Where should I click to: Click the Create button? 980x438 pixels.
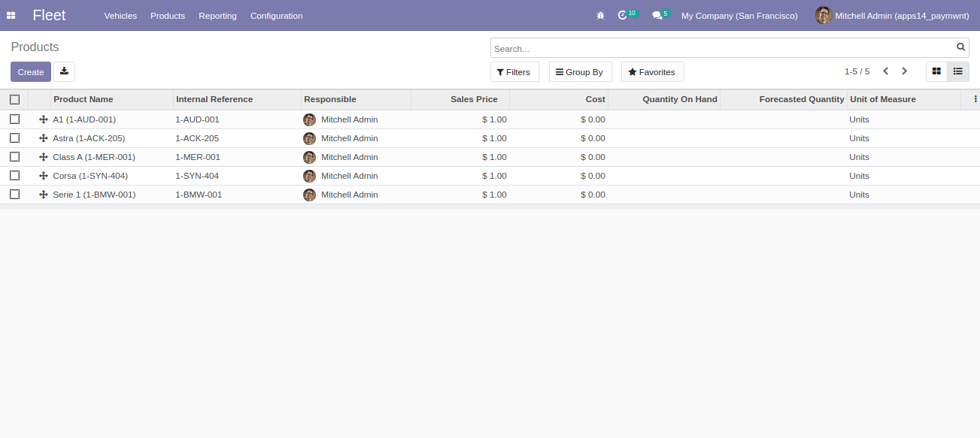pyautogui.click(x=31, y=72)
